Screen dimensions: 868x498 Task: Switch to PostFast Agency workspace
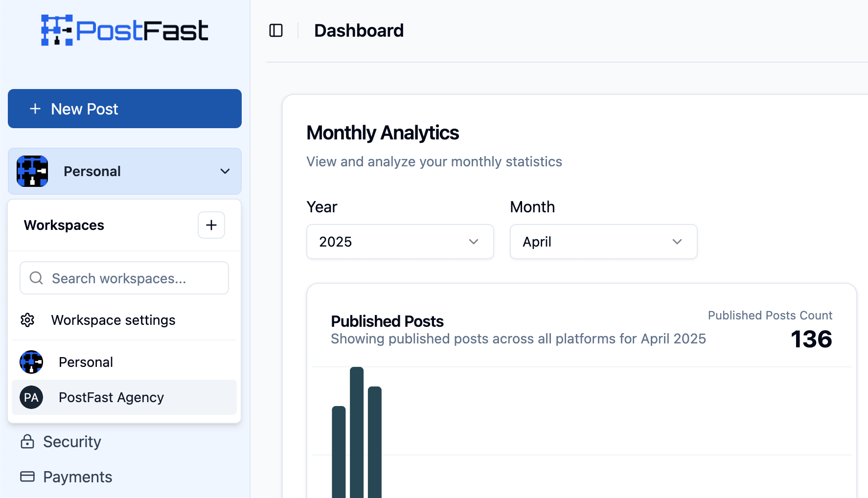[124, 397]
